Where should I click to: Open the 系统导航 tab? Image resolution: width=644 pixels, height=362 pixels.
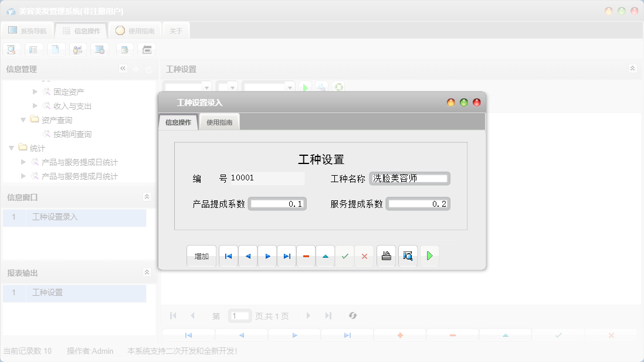(27, 30)
